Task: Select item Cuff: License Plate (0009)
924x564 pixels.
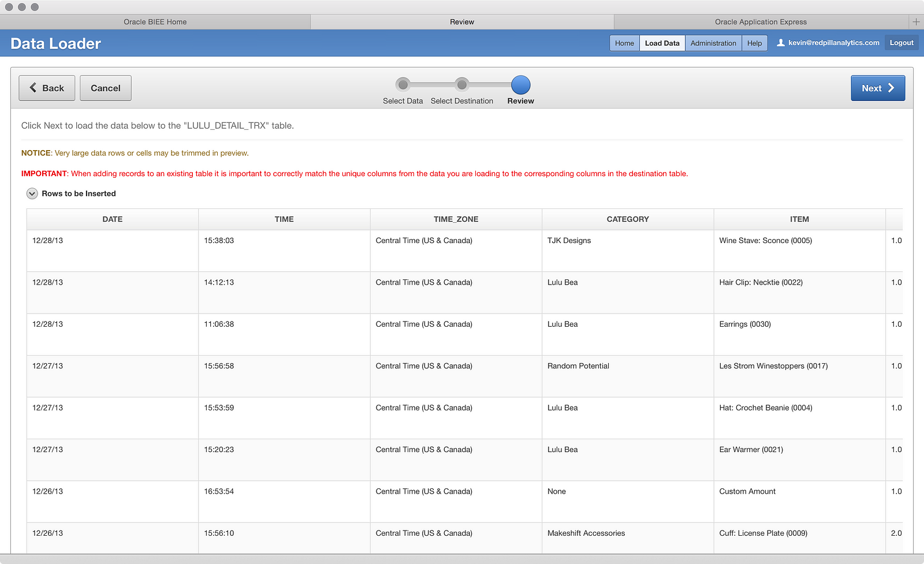Action: tap(800, 539)
